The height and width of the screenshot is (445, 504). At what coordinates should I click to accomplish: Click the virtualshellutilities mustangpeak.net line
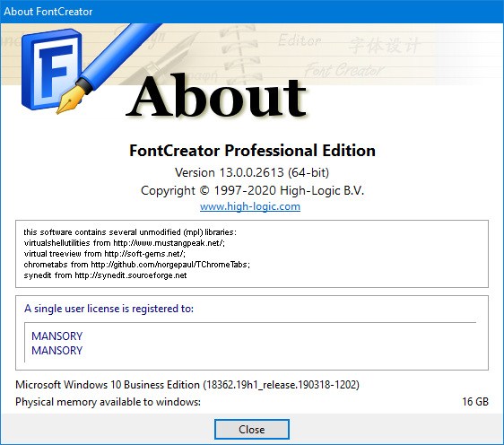125,243
